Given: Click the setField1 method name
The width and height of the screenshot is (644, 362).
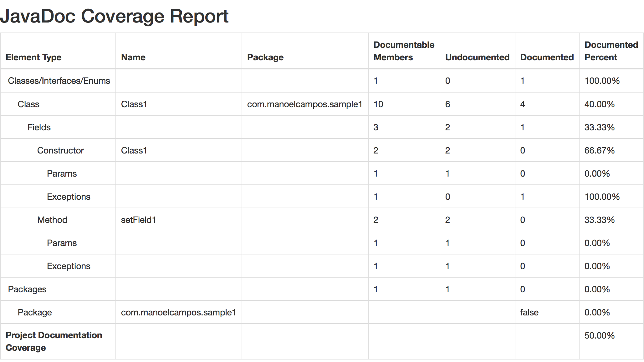Looking at the screenshot, I should (x=138, y=220).
